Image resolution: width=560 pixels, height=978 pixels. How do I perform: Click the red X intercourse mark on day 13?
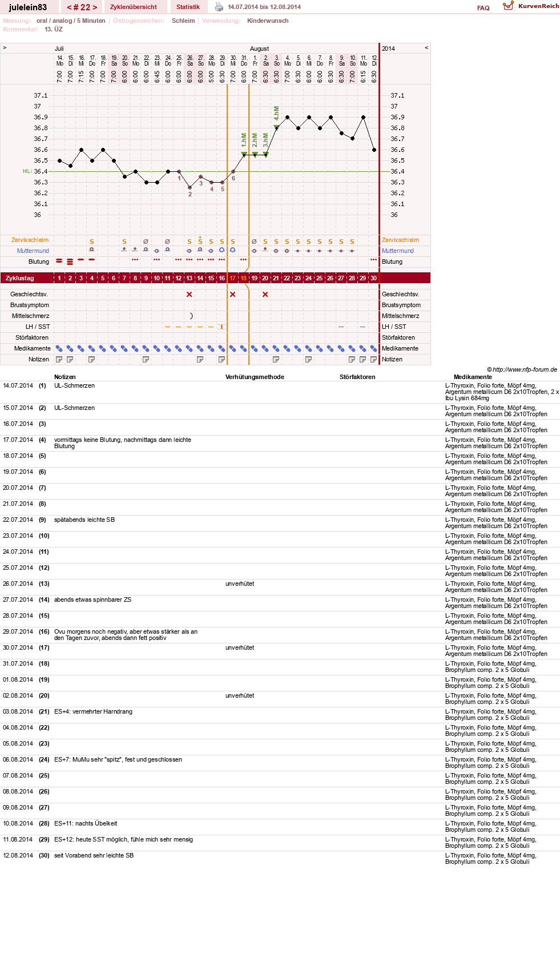[189, 295]
